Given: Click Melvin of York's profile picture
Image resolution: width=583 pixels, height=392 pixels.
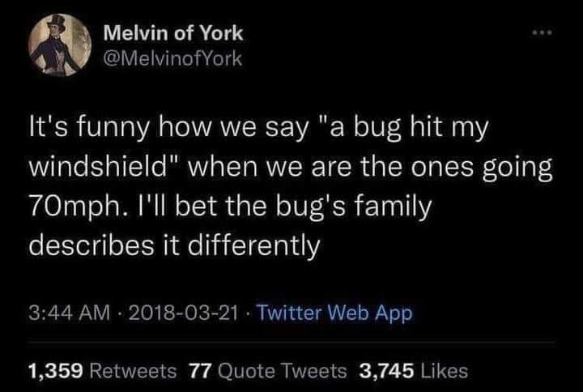Looking at the screenshot, I should pyautogui.click(x=60, y=45).
